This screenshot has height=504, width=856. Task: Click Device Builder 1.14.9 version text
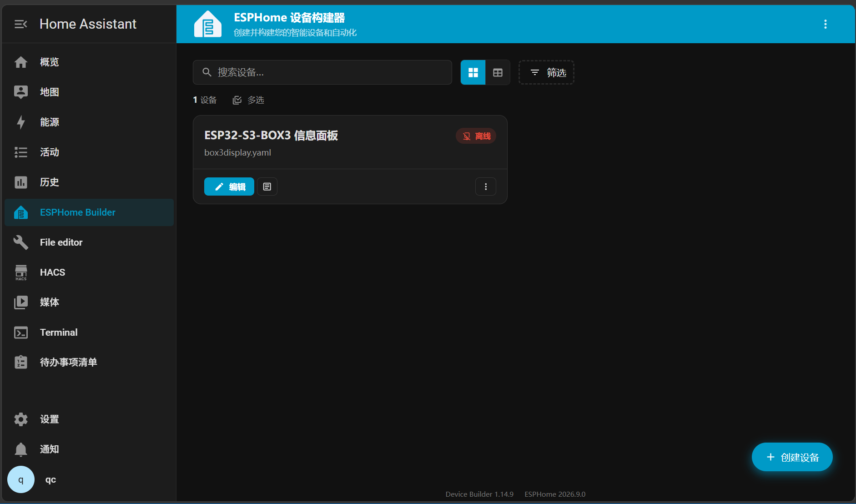pos(479,494)
